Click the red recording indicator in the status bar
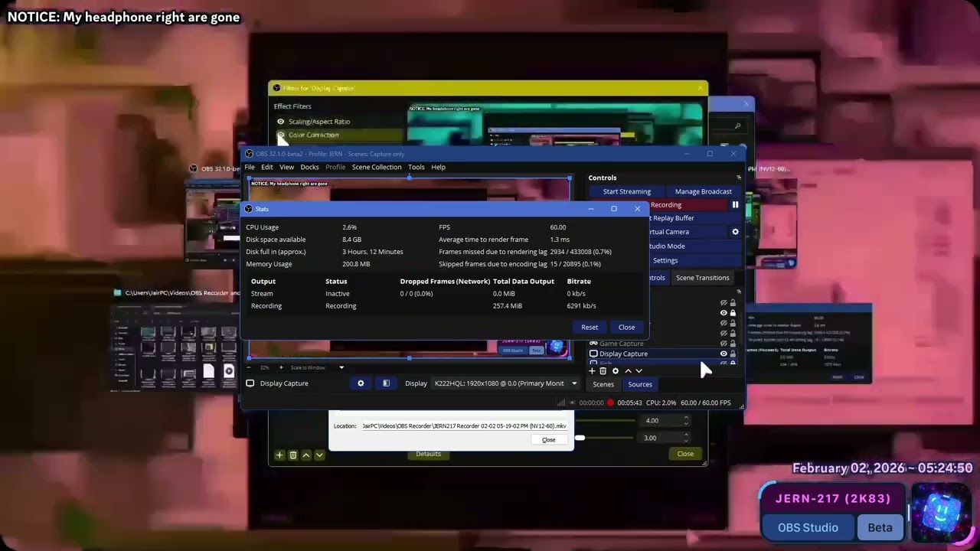The height and width of the screenshot is (551, 980). tap(610, 403)
